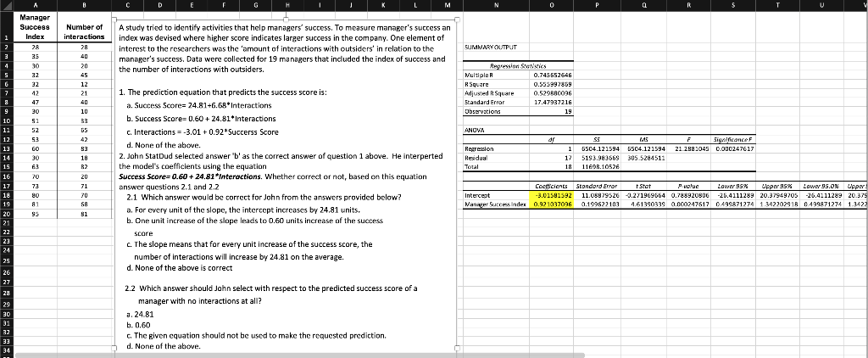Click the 'Manager Success Index' header cell in column A

point(35,26)
